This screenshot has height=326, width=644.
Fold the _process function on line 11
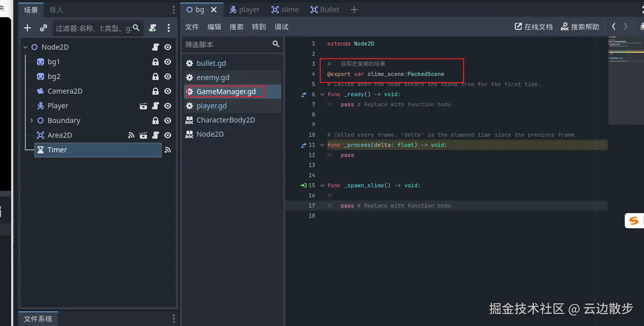click(322, 145)
